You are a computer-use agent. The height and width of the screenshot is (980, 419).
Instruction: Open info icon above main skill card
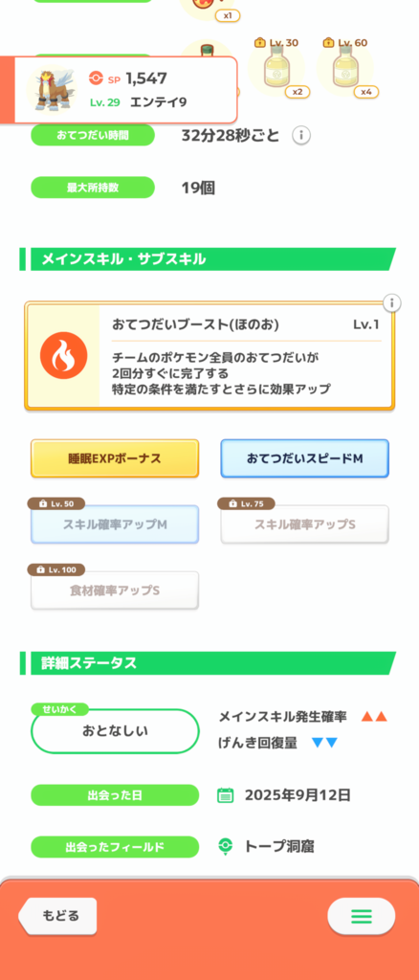point(391,303)
